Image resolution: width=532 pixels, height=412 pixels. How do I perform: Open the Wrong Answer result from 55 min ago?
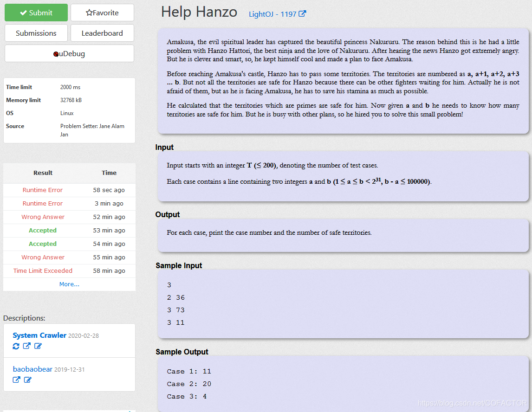coord(43,257)
